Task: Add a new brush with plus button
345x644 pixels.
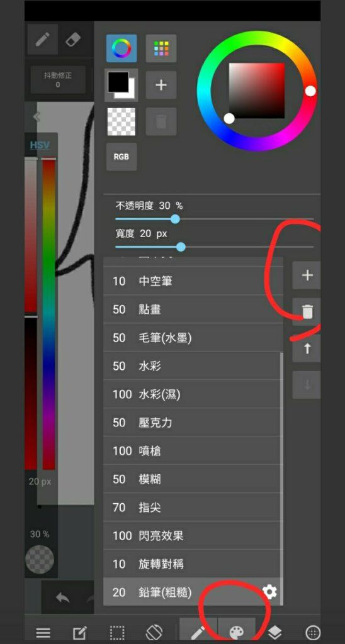Action: (x=307, y=275)
